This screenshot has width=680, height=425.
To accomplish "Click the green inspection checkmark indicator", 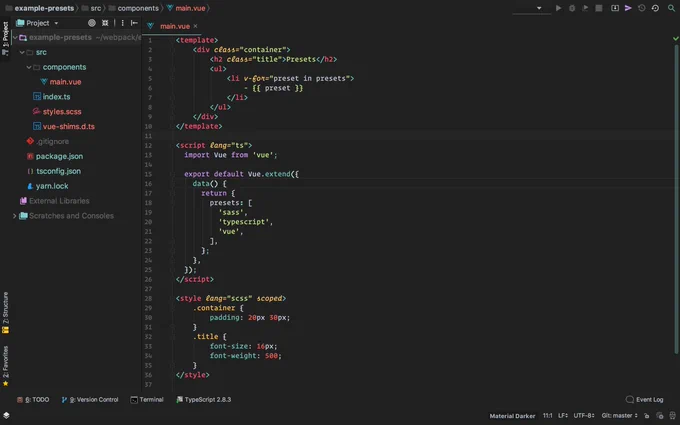I will [x=675, y=39].
